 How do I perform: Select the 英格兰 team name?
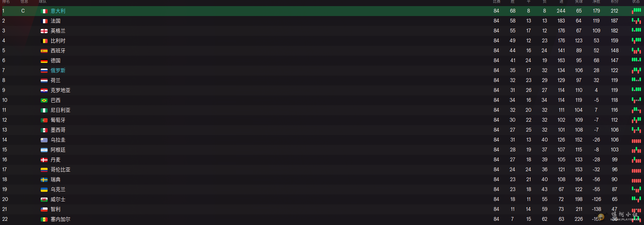58,31
